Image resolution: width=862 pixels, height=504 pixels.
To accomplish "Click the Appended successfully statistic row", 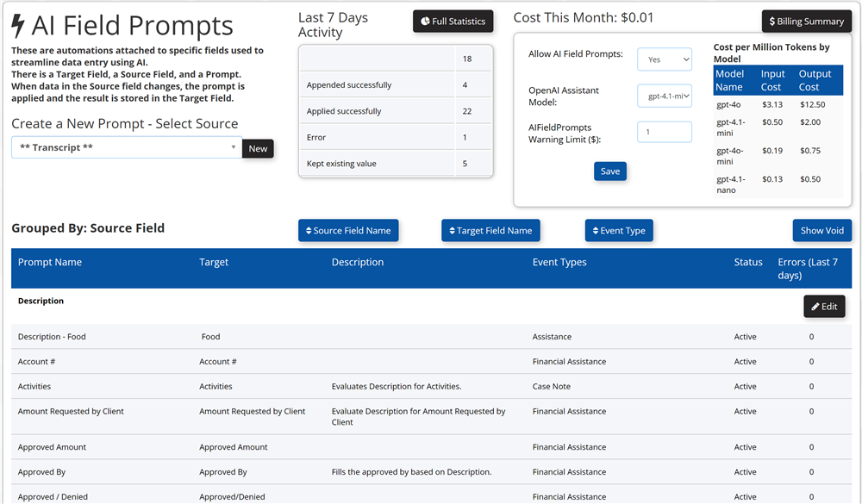I will click(x=396, y=85).
